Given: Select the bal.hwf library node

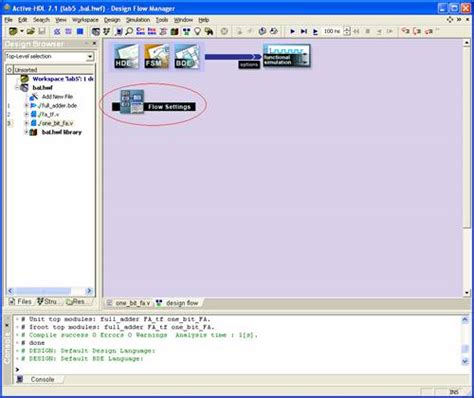Looking at the screenshot, I should pos(62,132).
